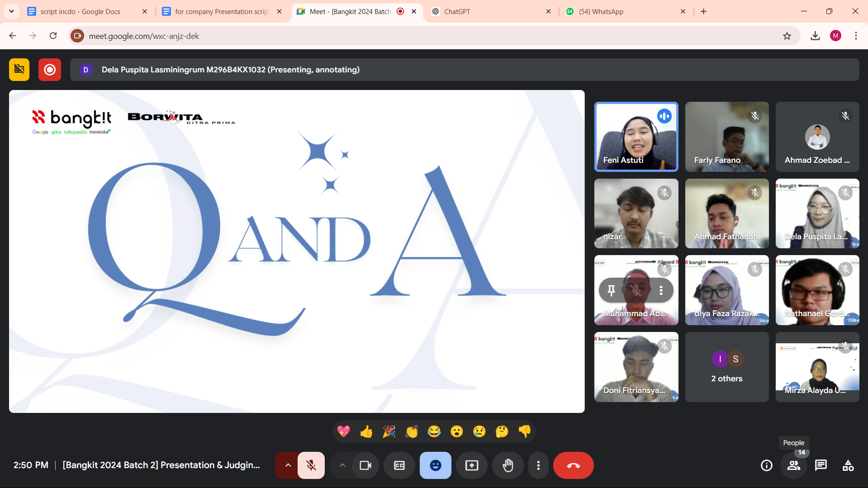
Task: Send the surprised face reaction
Action: [457, 431]
